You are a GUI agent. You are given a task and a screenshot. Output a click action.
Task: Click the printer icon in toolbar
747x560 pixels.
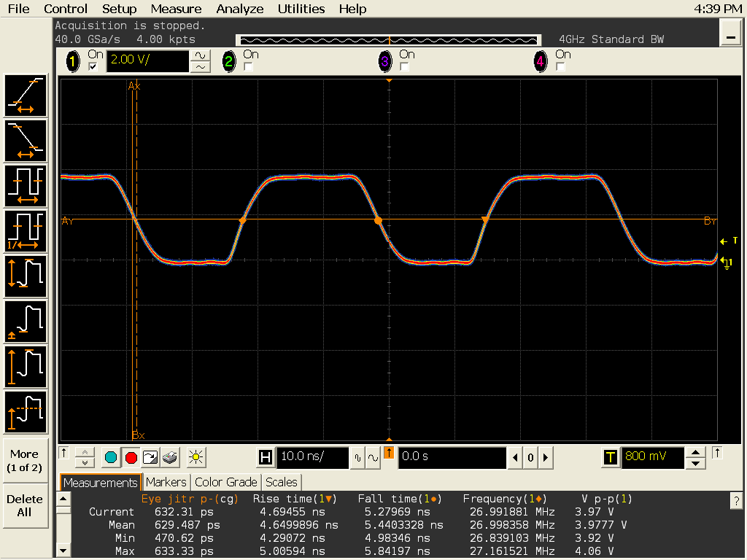click(170, 458)
